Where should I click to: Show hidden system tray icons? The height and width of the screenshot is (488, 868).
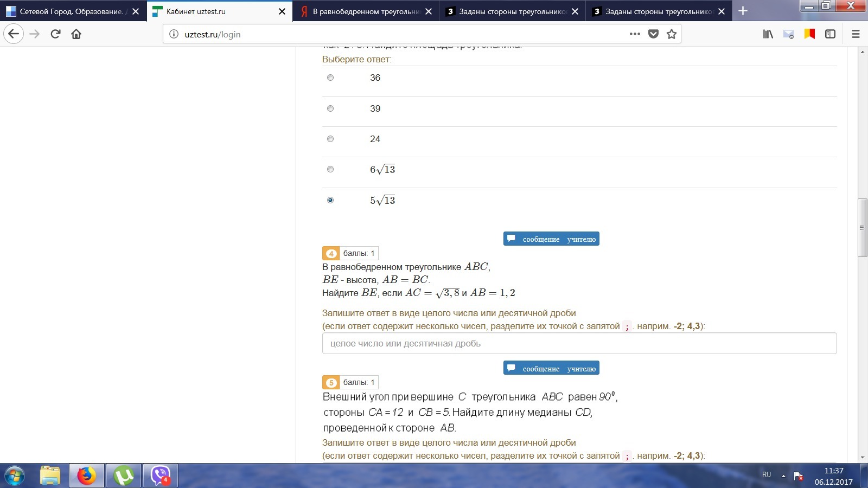click(783, 476)
